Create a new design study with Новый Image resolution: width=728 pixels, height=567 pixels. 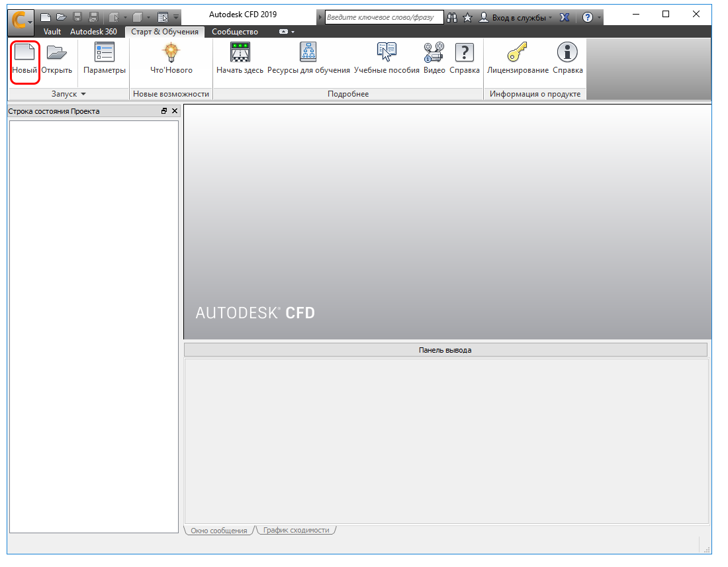click(24, 58)
